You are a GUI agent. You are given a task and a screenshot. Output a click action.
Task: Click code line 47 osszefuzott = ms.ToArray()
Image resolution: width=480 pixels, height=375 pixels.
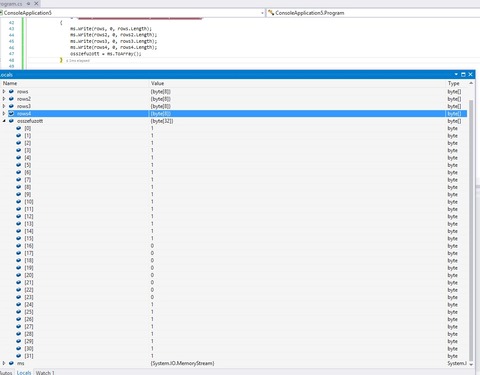pyautogui.click(x=106, y=54)
